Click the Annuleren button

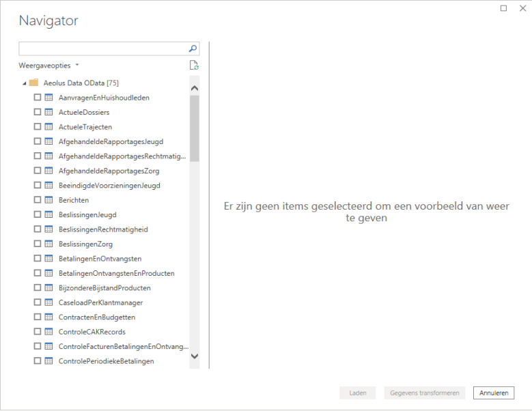click(494, 393)
